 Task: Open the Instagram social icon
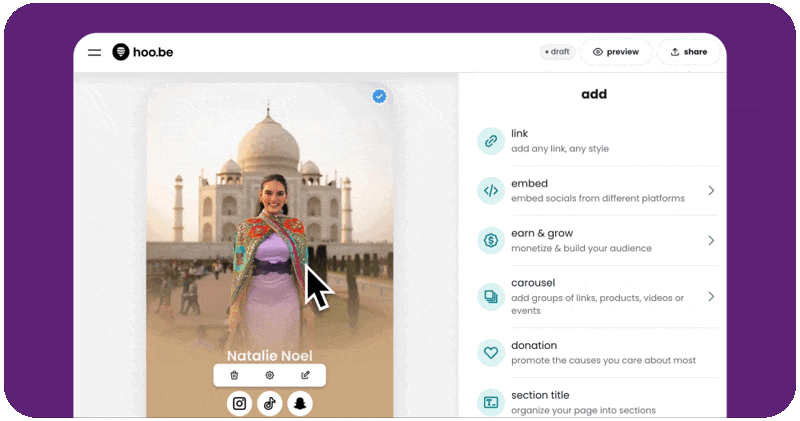239,404
